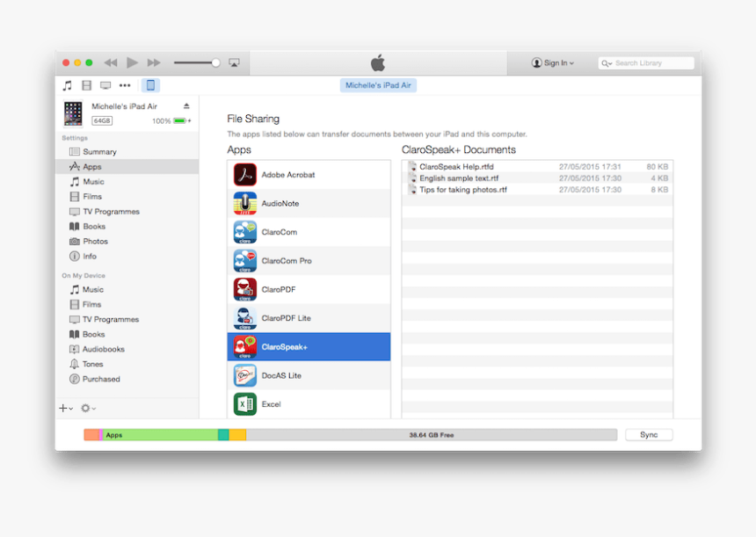This screenshot has height=537, width=756.
Task: Select DocAS Lite in Apps list
Action: pos(309,375)
